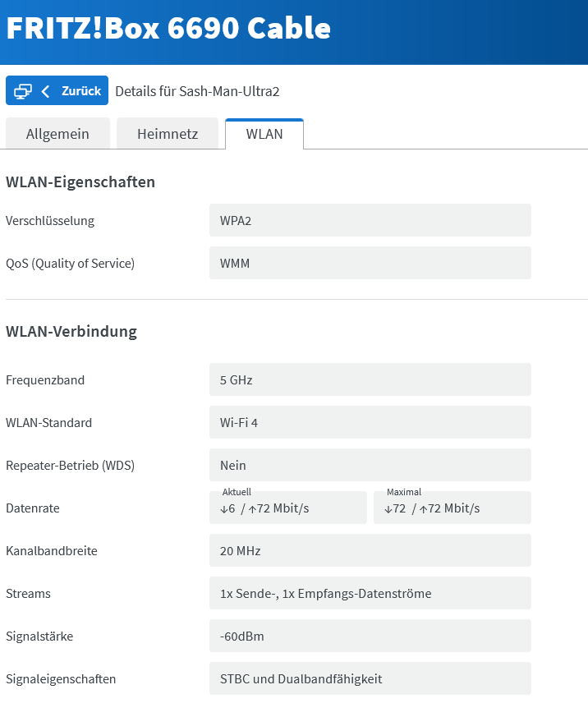Click the Zurück back button
The height and width of the screenshot is (717, 588).
coord(57,90)
